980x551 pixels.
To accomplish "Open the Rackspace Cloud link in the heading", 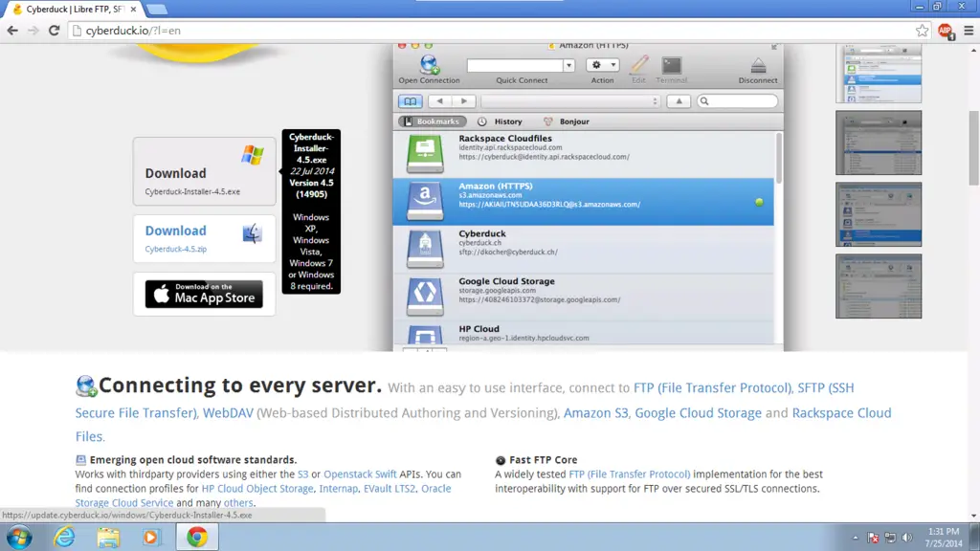I will [x=842, y=413].
